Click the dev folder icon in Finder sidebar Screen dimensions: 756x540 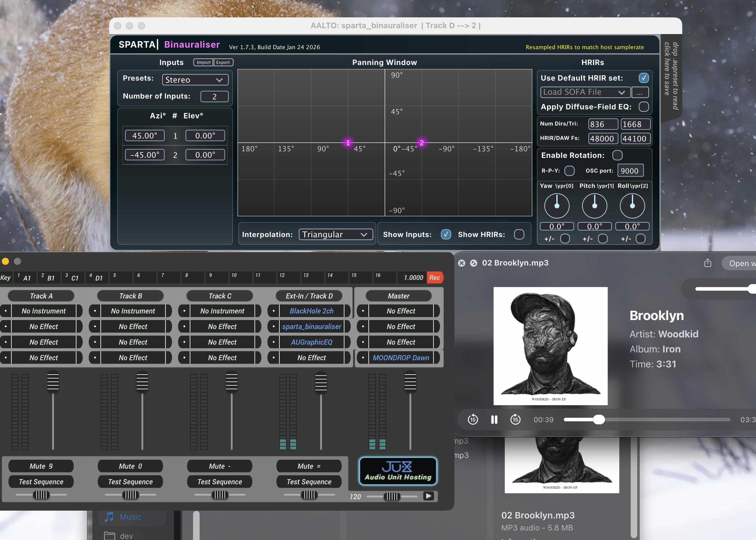coord(109,536)
